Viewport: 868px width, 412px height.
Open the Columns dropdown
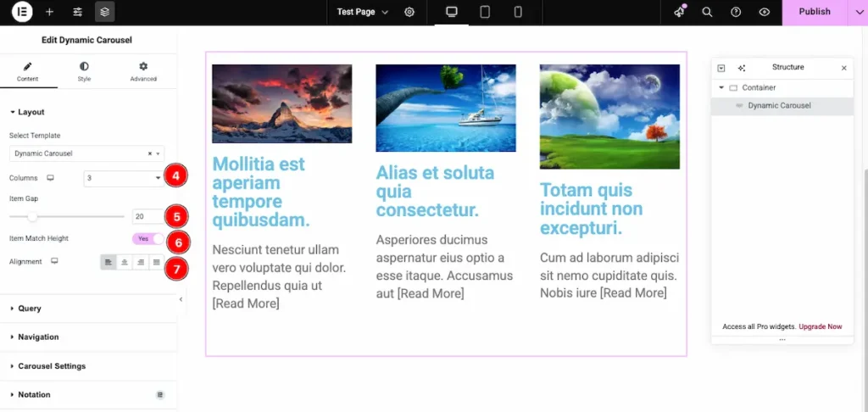123,178
